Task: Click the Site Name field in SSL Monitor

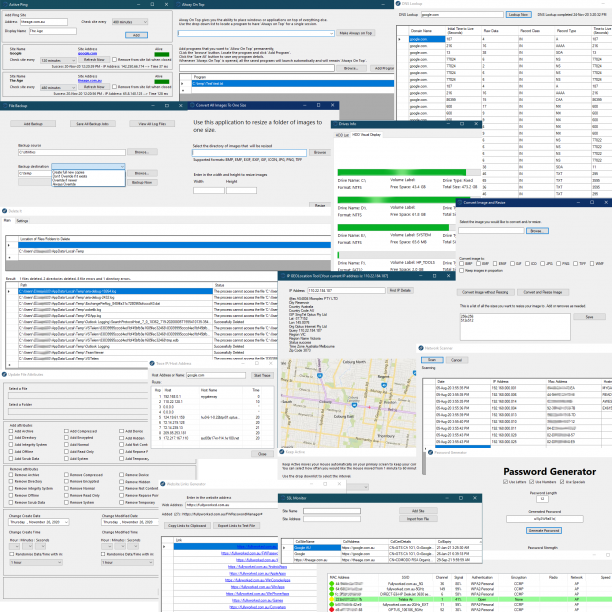Action: click(332, 511)
